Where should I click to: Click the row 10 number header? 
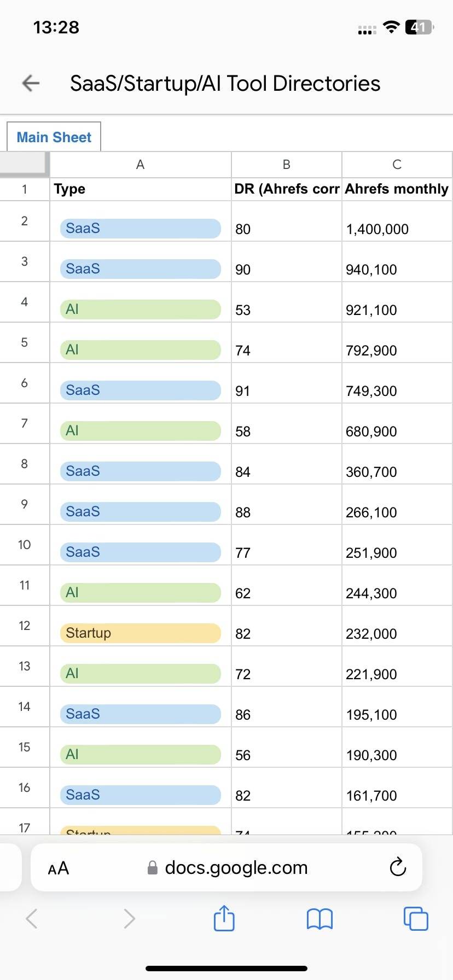pos(25,545)
